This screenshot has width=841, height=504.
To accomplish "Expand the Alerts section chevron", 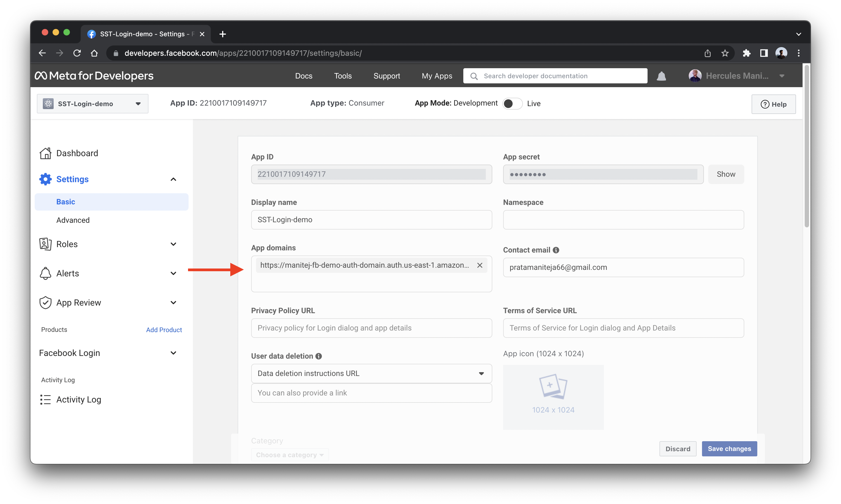I will [173, 273].
